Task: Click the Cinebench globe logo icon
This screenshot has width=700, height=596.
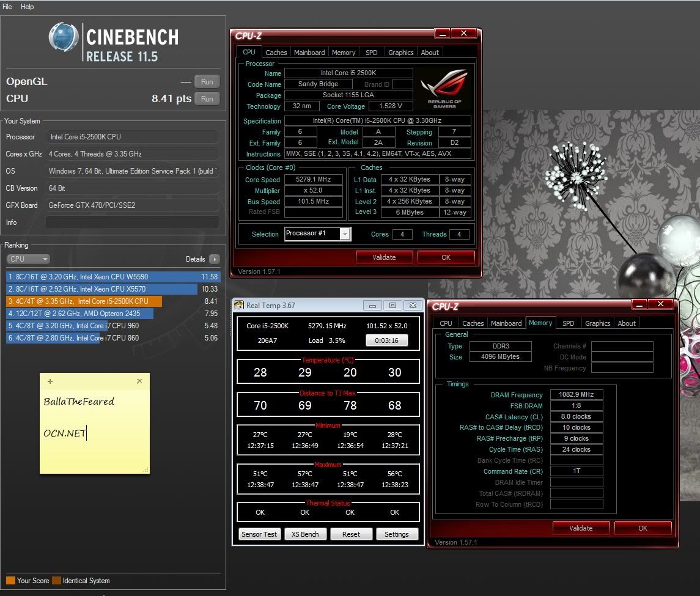Action: [x=64, y=37]
